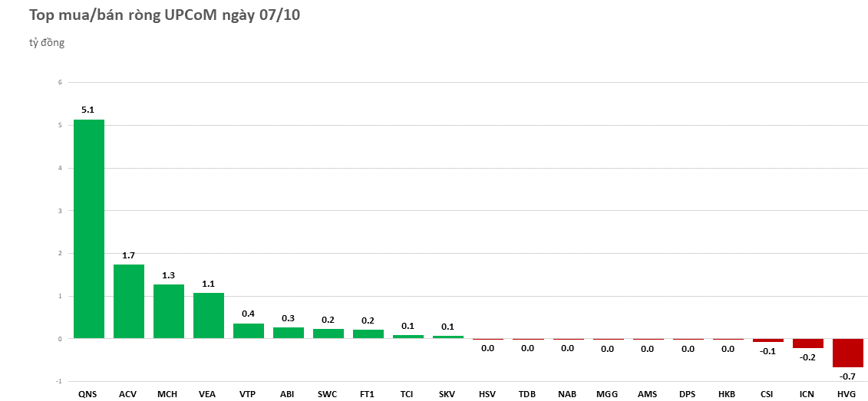Image resolution: width=868 pixels, height=401 pixels.
Task: Select the red ICN bar
Action: pos(808,343)
